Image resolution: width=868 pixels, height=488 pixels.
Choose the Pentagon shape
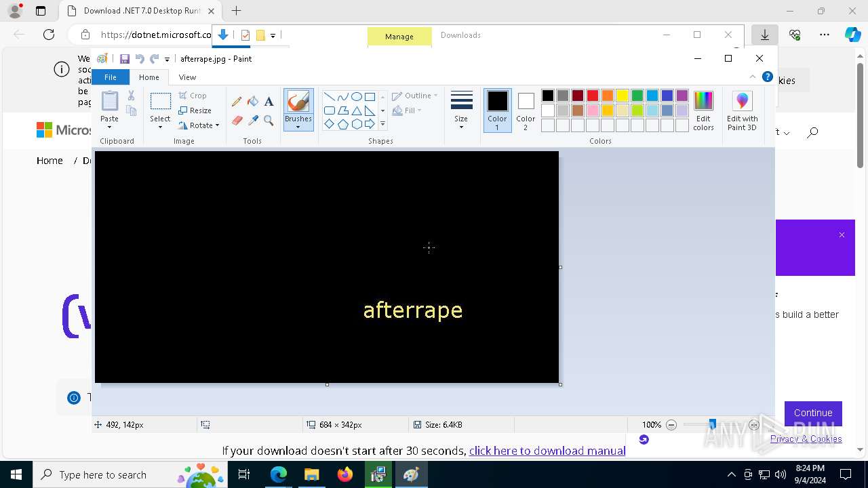point(343,124)
